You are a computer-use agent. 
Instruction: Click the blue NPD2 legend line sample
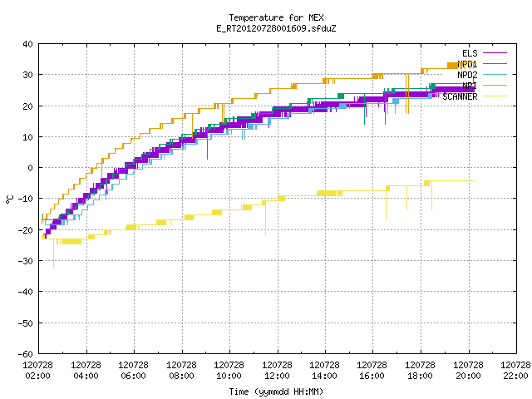pyautogui.click(x=495, y=75)
